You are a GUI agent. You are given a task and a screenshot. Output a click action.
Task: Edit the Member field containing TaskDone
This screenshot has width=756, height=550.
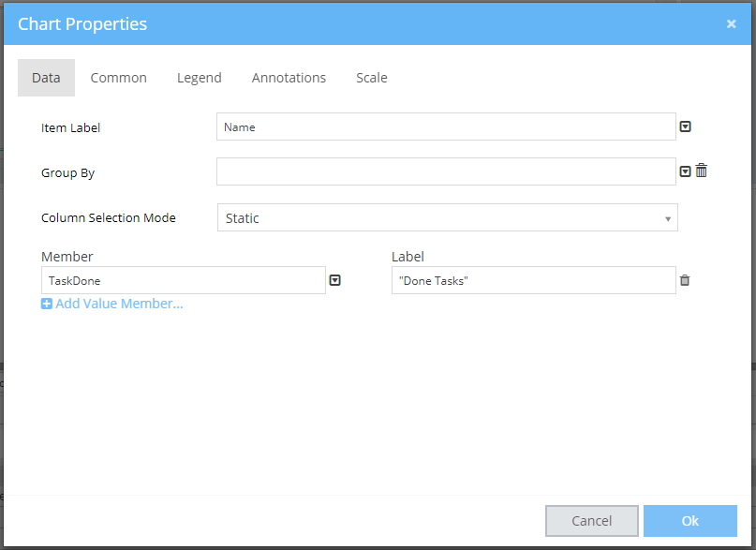tap(183, 280)
